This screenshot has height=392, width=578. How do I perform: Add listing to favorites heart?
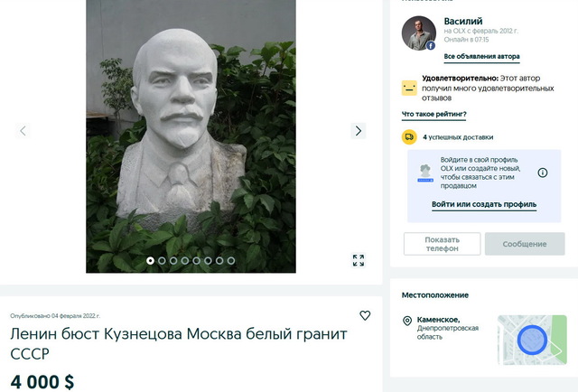365,315
